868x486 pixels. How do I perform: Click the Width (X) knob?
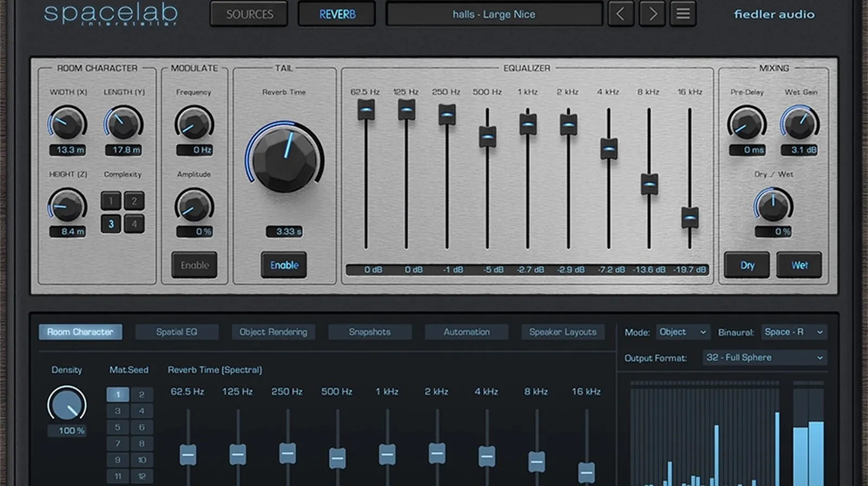point(68,123)
